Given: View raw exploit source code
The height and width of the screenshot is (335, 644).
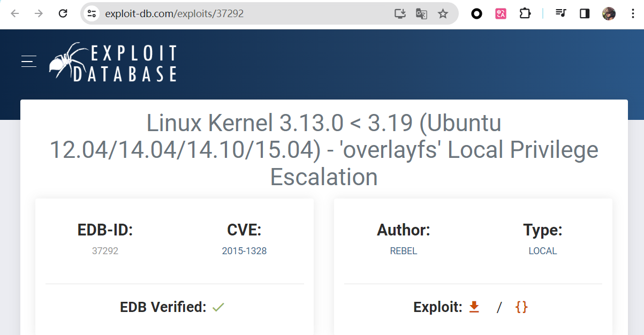Looking at the screenshot, I should pos(521,307).
